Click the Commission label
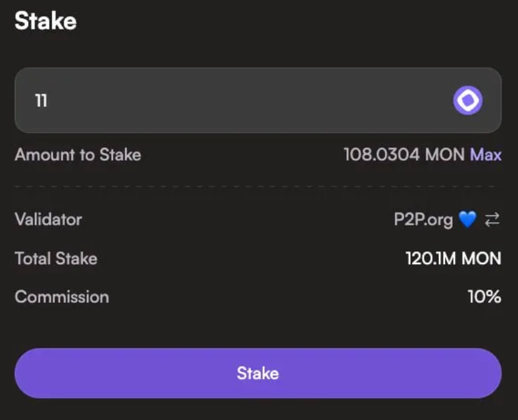 pyautogui.click(x=62, y=297)
